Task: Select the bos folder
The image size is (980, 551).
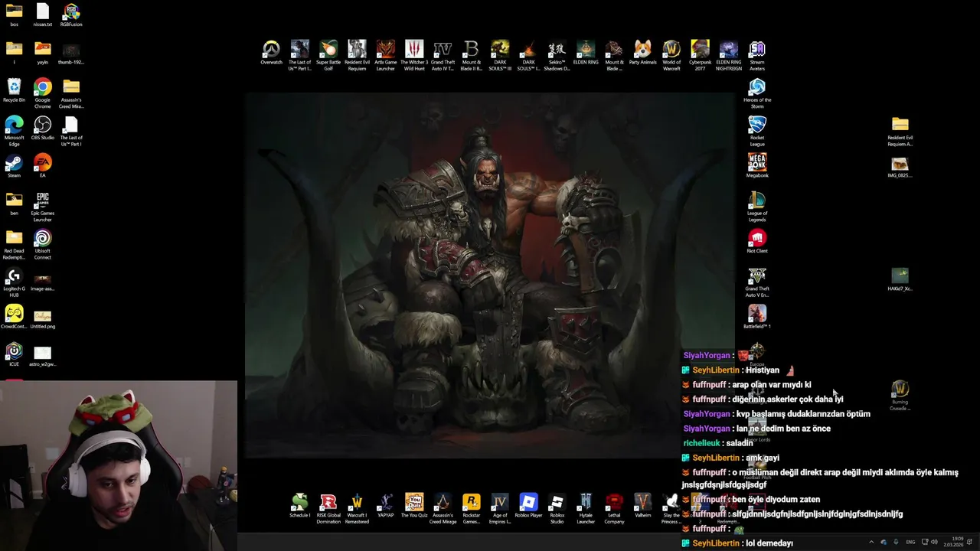Action: click(x=14, y=15)
